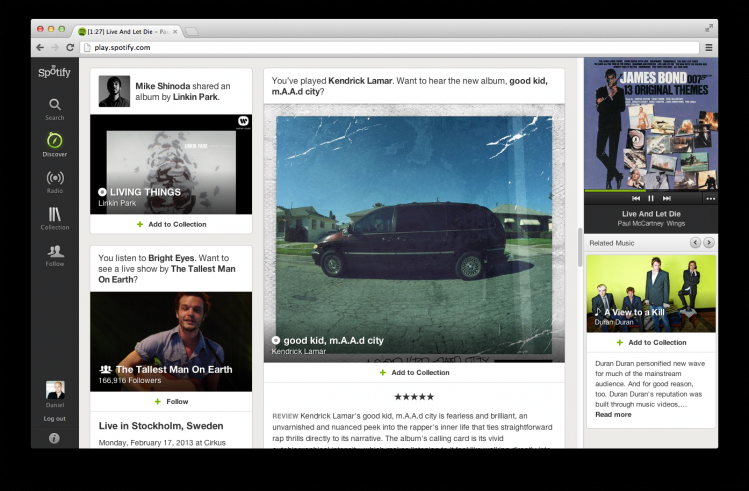Click the browser forward arrow
749x491 pixels.
tap(55, 47)
